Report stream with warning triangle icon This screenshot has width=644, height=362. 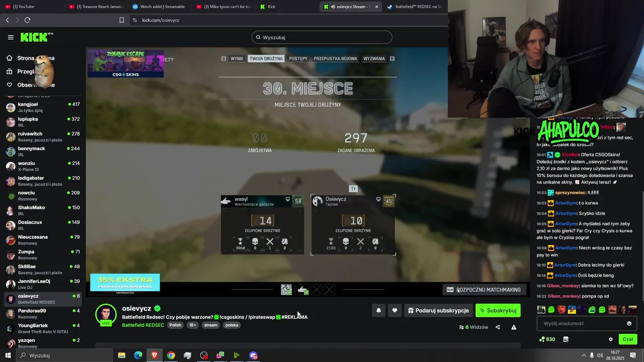pyautogui.click(x=514, y=327)
